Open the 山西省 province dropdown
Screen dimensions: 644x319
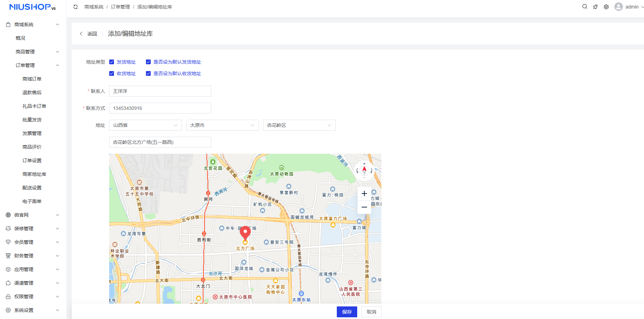[145, 125]
